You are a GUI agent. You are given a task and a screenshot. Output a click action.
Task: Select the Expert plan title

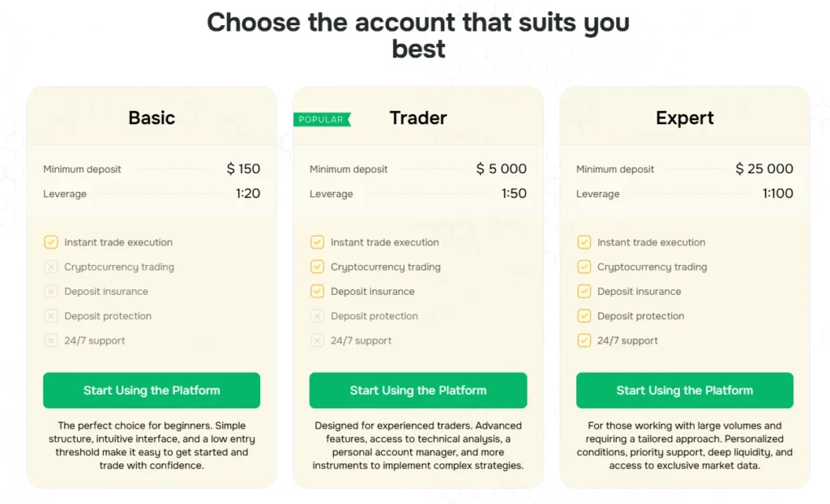coord(685,118)
